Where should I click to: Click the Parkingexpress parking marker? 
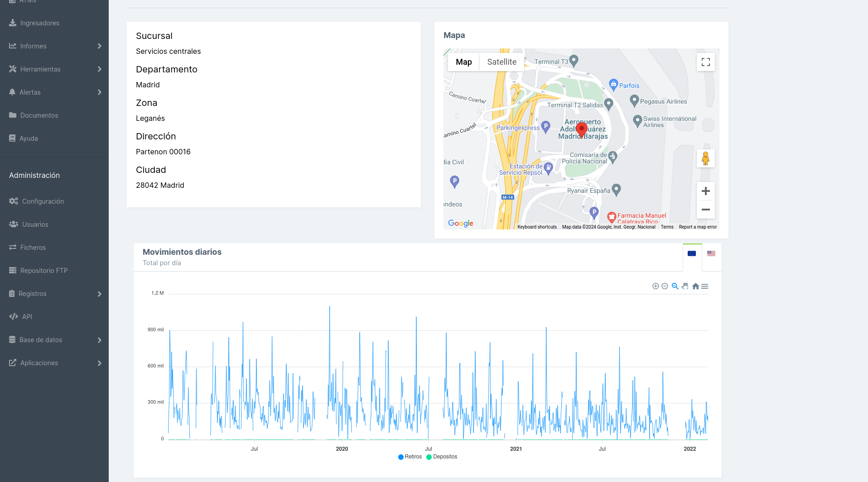(x=546, y=126)
